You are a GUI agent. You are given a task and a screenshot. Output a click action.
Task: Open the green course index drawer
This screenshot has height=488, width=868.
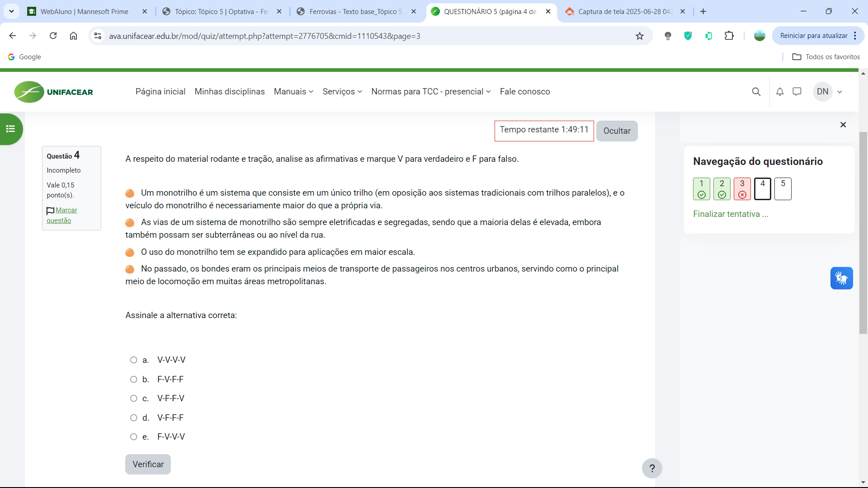click(x=11, y=129)
